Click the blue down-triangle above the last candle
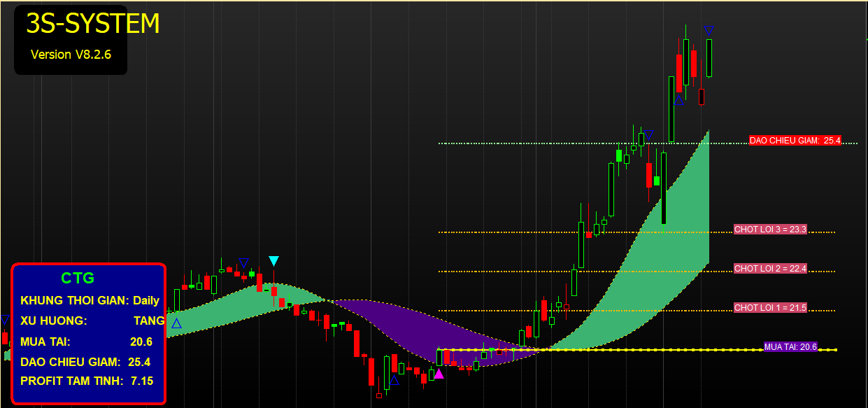The image size is (868, 408). pyautogui.click(x=709, y=31)
